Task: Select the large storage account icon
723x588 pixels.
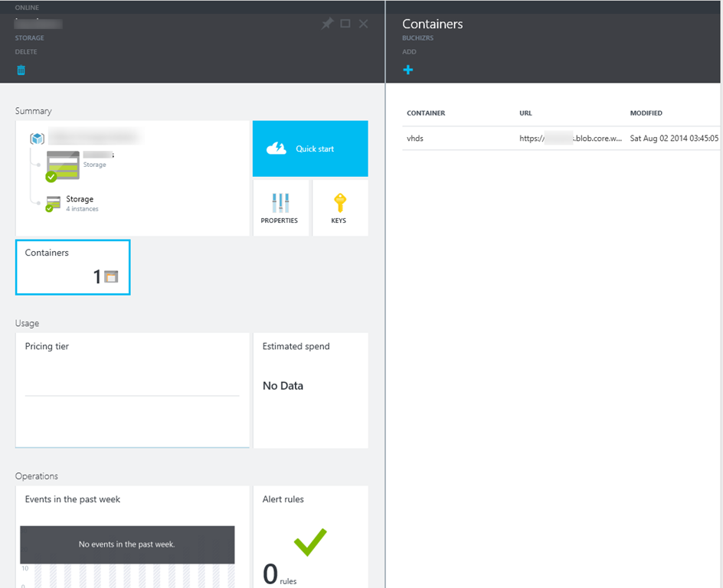Action: pos(63,166)
